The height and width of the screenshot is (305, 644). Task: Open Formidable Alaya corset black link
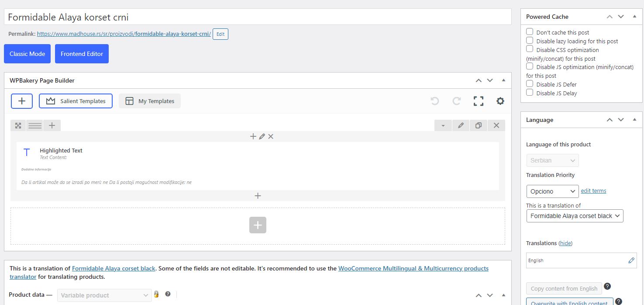114,268
